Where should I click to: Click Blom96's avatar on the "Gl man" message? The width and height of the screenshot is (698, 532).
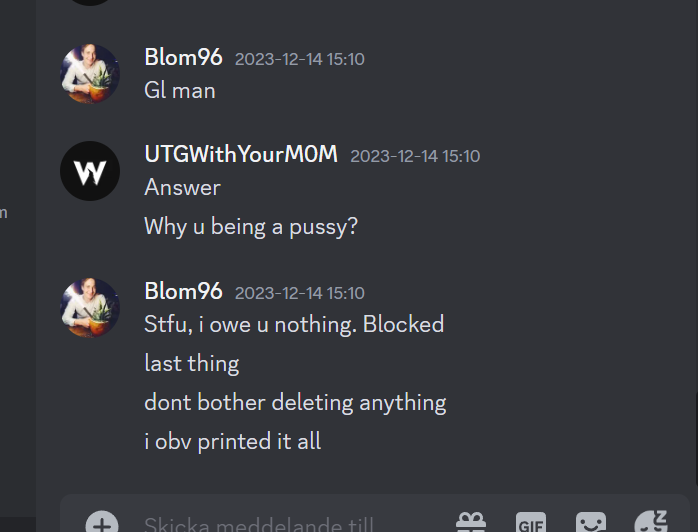point(90,73)
